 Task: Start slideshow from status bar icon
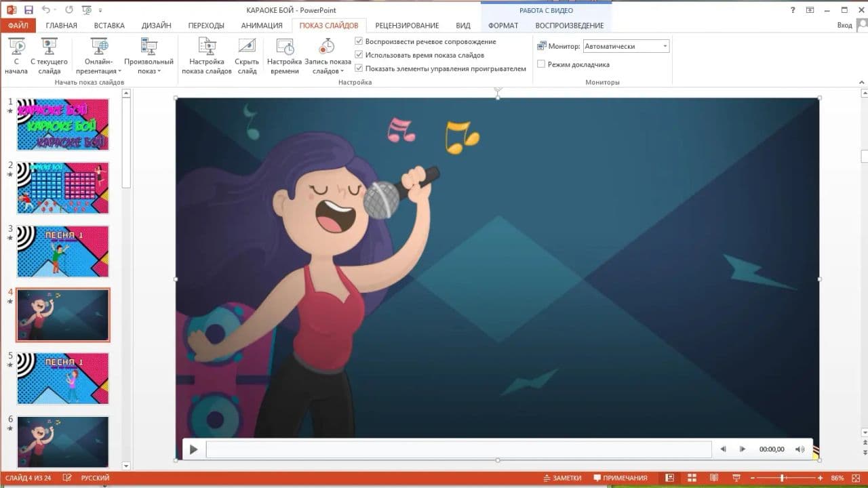pyautogui.click(x=737, y=478)
